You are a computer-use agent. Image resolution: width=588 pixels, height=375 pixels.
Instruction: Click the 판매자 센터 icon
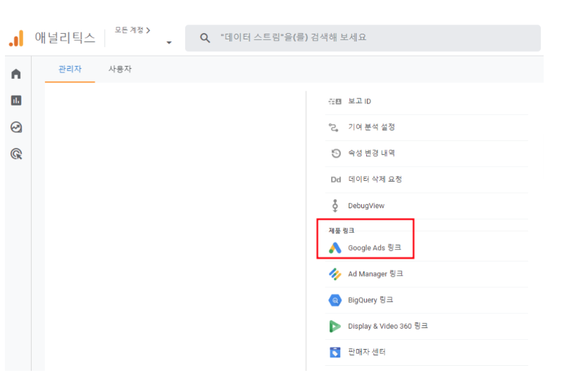(x=335, y=352)
